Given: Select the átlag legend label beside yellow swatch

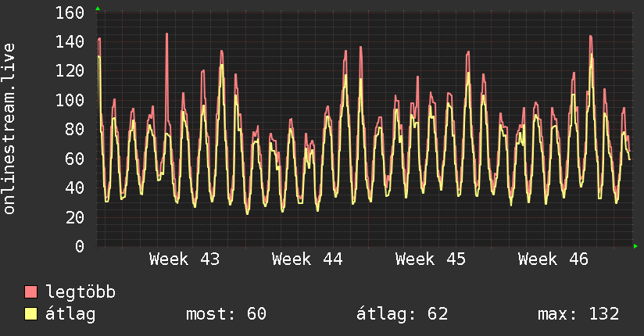Looking at the screenshot, I should 70,314.
